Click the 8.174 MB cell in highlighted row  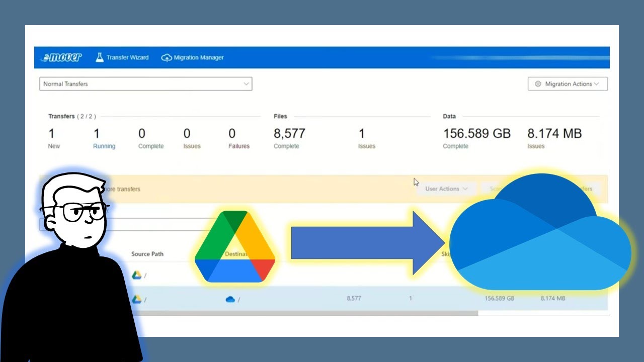point(553,299)
